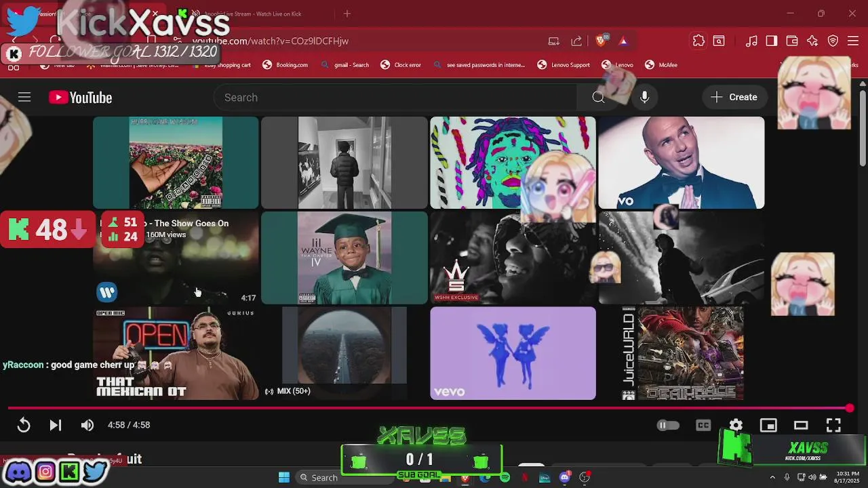Open the Brave Shields lion icon
Viewport: 868px width, 488px height.
601,41
